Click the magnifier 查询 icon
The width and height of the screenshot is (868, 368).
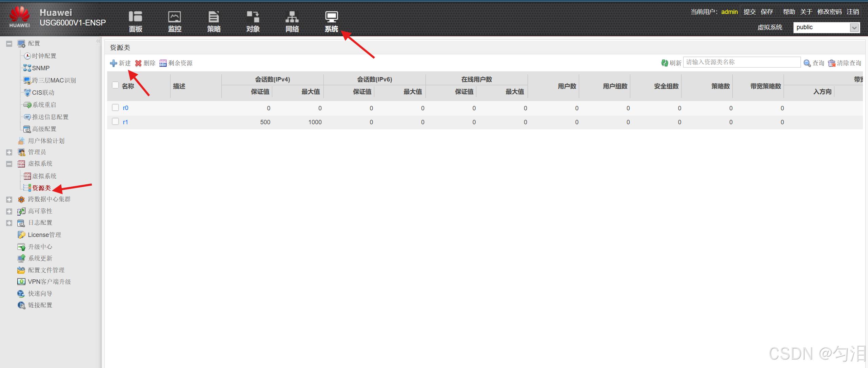pyautogui.click(x=807, y=63)
